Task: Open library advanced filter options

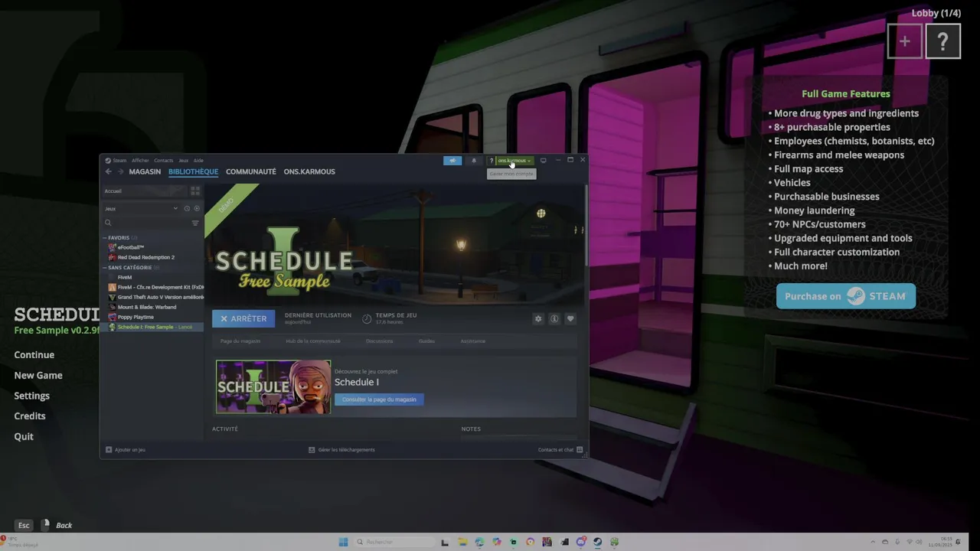Action: 195,223
